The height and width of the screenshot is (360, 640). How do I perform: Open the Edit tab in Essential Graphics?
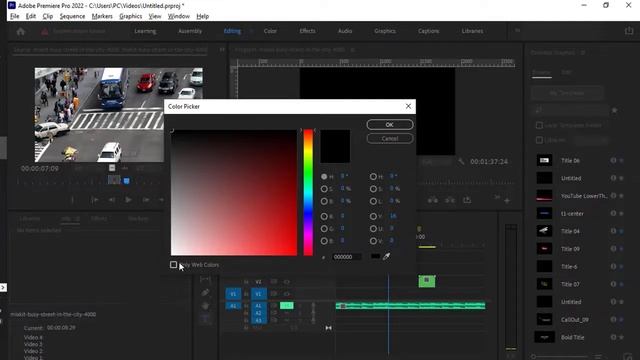pos(567,72)
